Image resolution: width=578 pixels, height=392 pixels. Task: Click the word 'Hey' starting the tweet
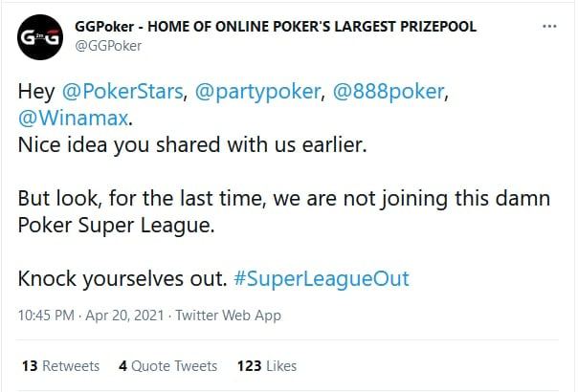(36, 95)
